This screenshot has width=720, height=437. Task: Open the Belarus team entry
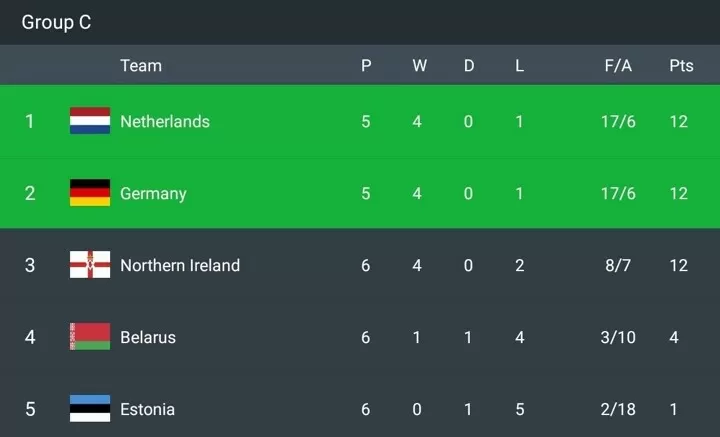148,337
